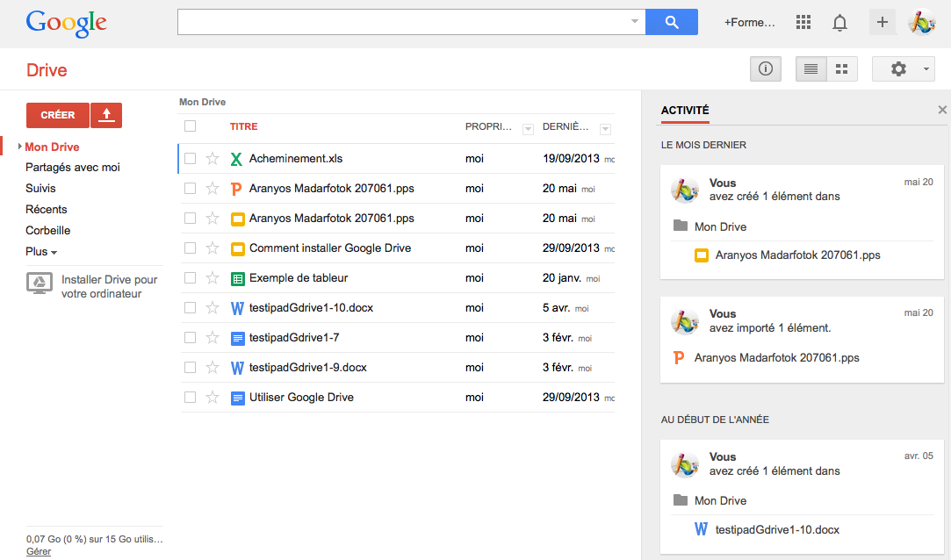Open testipadGdrive1-7 file name
The width and height of the screenshot is (951, 560).
point(294,338)
